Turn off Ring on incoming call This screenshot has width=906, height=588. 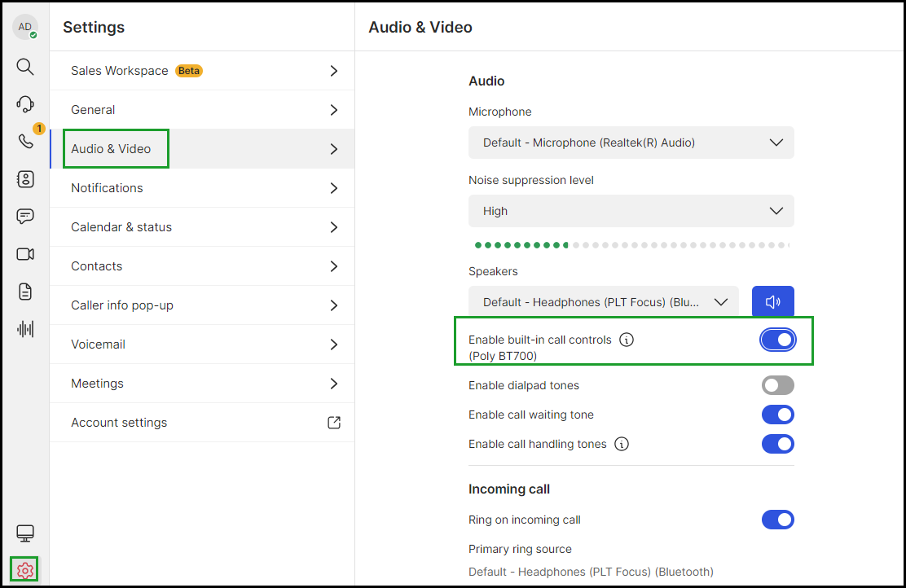(778, 520)
